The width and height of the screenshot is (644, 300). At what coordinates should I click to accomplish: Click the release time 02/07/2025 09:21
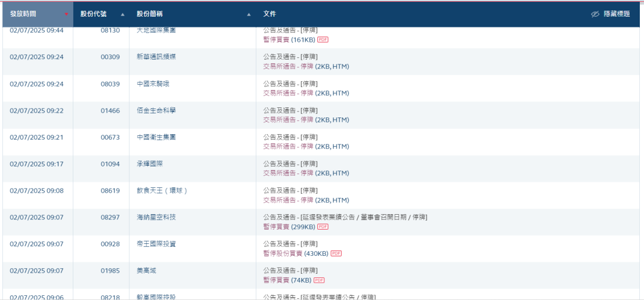point(36,137)
